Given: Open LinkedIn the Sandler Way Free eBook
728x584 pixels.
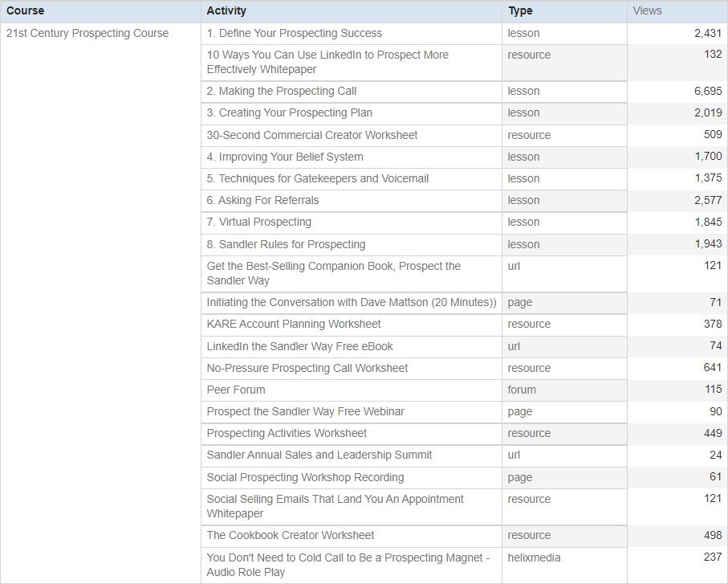Looking at the screenshot, I should [299, 346].
